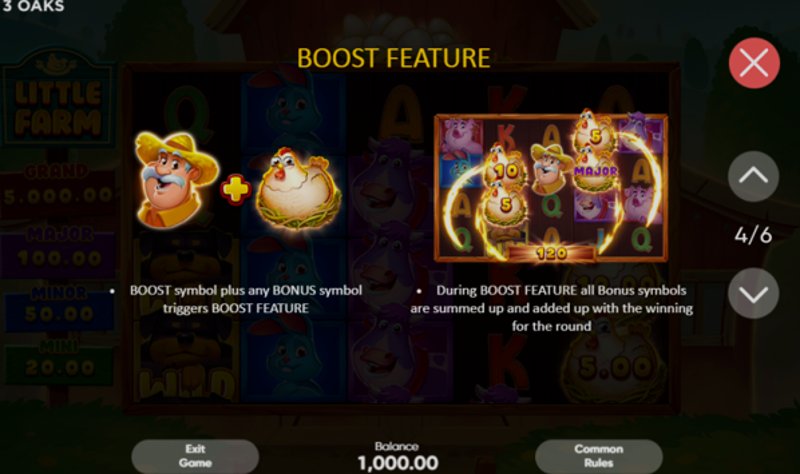Click the BOOST FEATURE heading
Image resolution: width=800 pixels, height=474 pixels.
click(x=393, y=58)
